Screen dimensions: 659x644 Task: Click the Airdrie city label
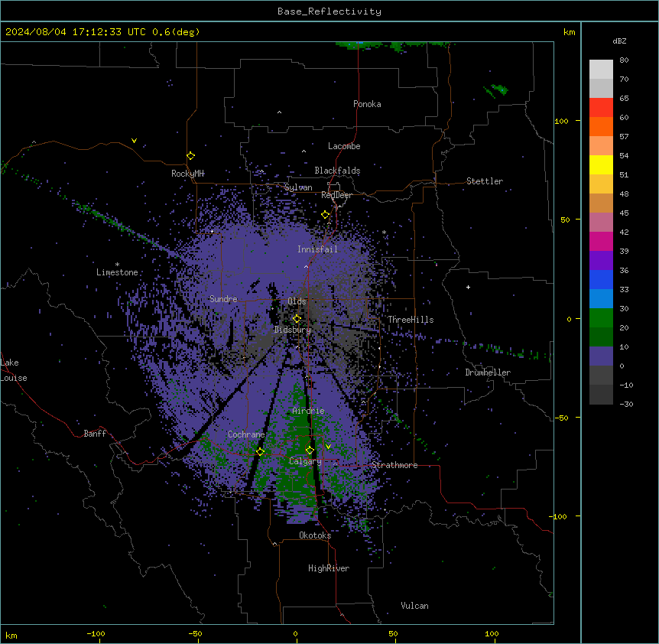(308, 411)
